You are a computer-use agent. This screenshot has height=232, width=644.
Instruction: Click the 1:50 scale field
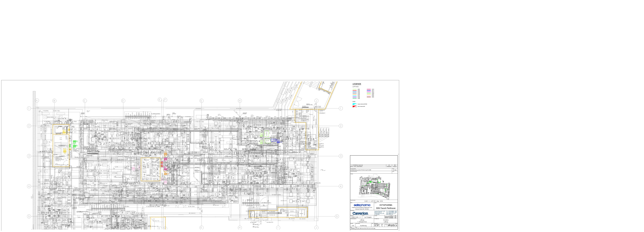click(353, 226)
